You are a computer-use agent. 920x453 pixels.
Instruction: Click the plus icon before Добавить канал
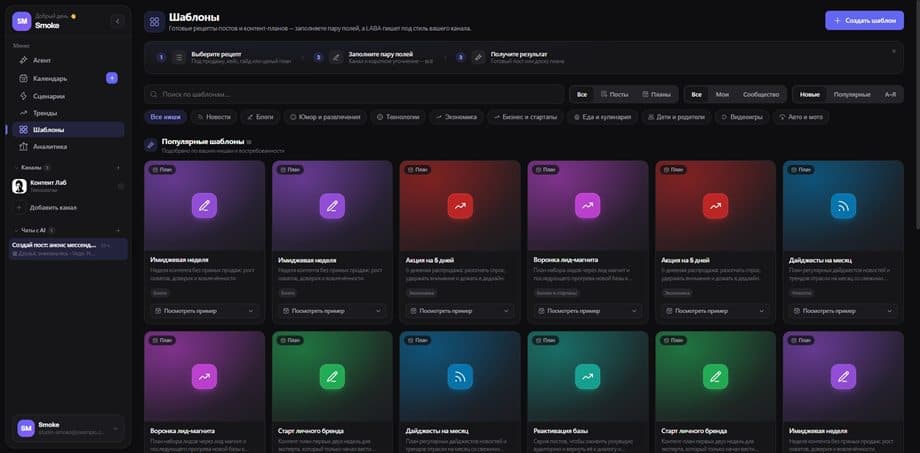tap(20, 208)
